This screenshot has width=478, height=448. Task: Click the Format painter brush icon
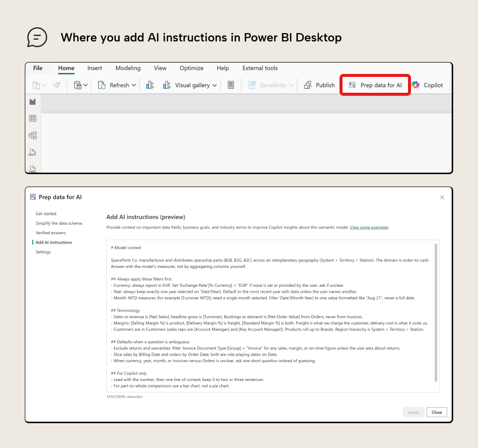[x=57, y=85]
